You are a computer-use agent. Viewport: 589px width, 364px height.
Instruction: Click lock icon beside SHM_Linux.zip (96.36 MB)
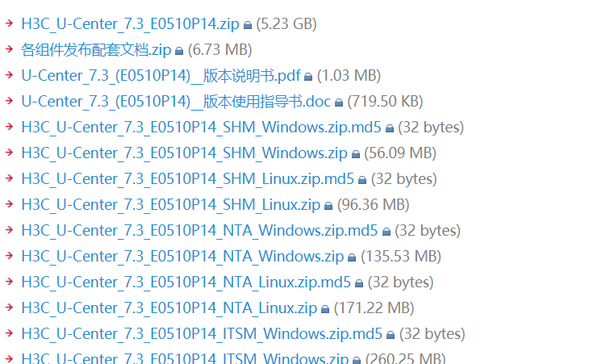(x=328, y=206)
